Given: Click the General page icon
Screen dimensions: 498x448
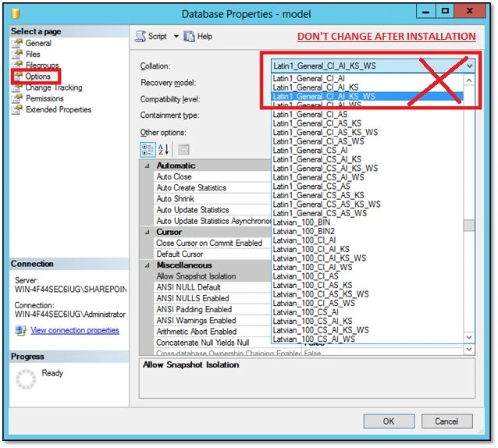Looking at the screenshot, I should pos(17,43).
